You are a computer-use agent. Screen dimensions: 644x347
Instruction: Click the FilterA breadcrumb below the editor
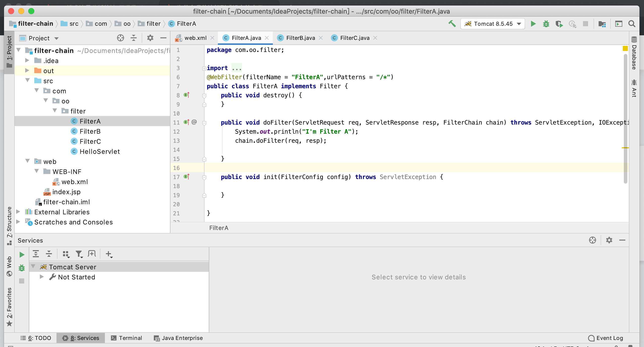coord(219,228)
